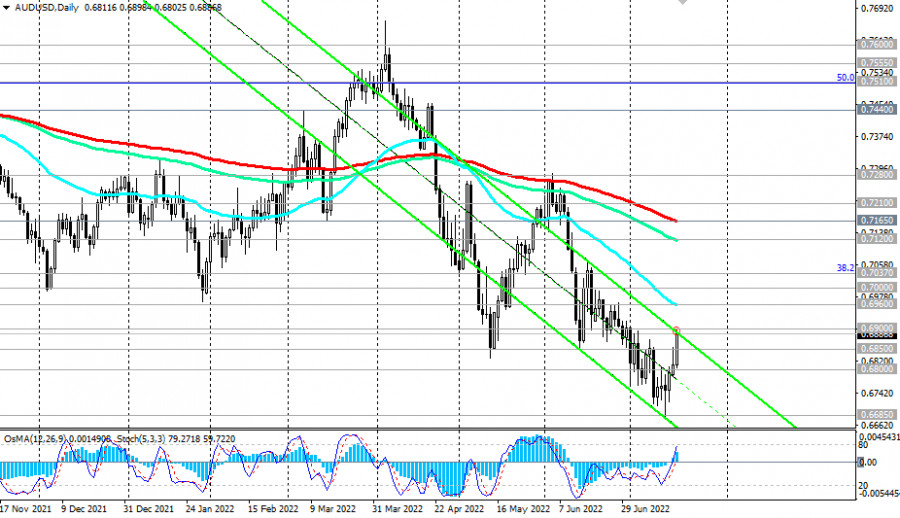The height and width of the screenshot is (518, 900).
Task: Click the 0.70370 price level label
Action: [x=876, y=273]
